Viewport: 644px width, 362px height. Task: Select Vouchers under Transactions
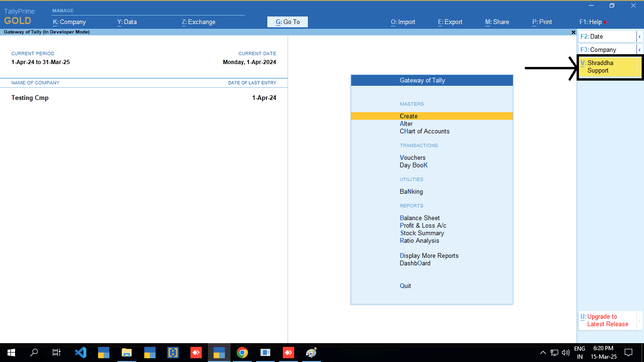(413, 157)
